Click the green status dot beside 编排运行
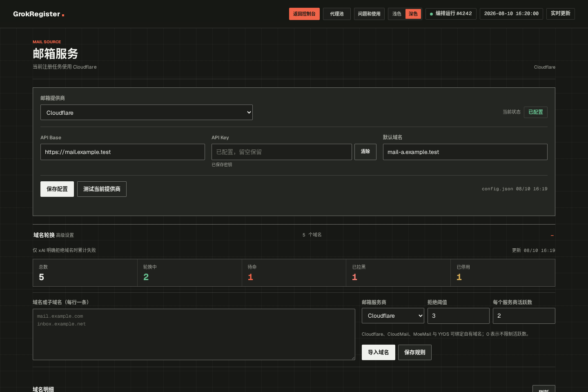Screen dimensions: 588x392 pyautogui.click(x=431, y=14)
